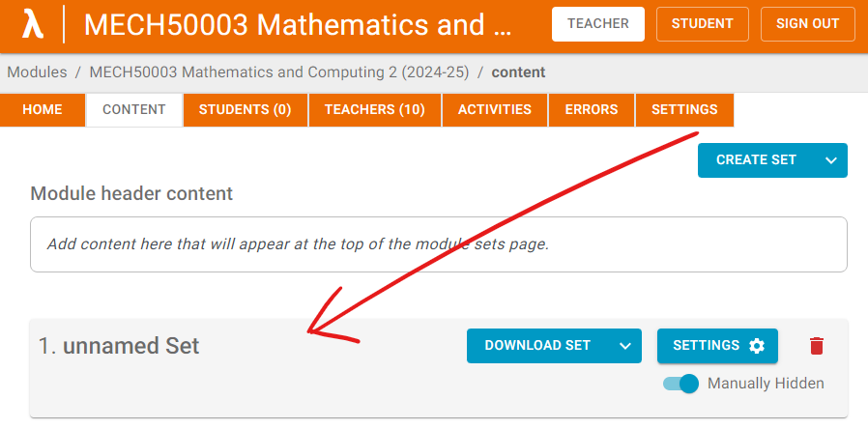Select the Content tab
The height and width of the screenshot is (429, 868).
[134, 109]
